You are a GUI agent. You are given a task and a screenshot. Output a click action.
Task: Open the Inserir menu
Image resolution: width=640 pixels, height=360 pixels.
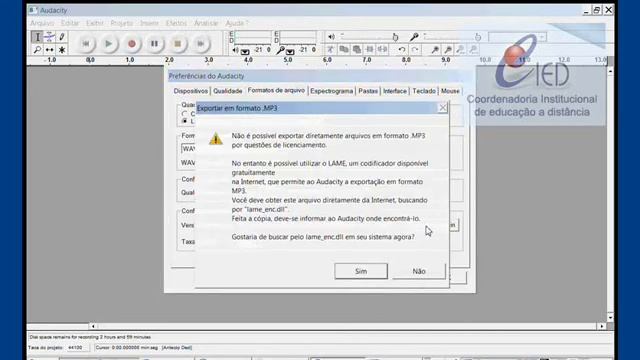click(x=149, y=23)
